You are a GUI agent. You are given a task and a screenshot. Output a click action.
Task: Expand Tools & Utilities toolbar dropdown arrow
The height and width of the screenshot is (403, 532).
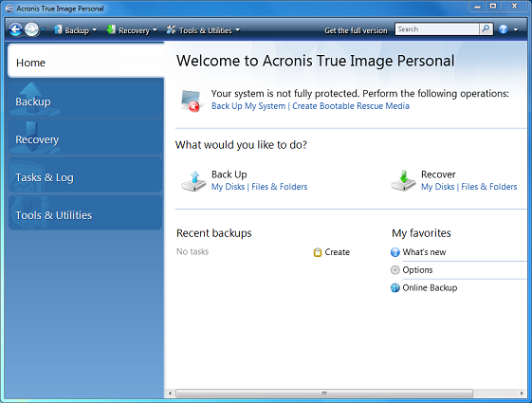[237, 30]
